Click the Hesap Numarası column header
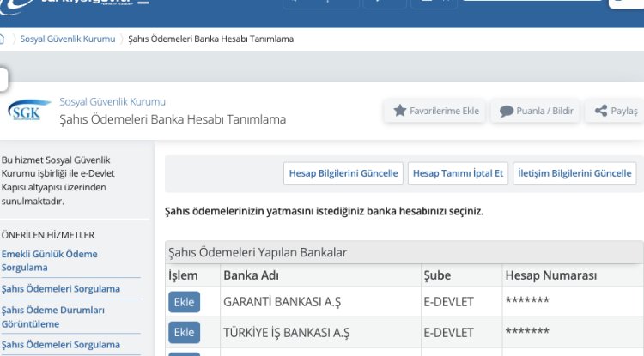 tap(573, 275)
